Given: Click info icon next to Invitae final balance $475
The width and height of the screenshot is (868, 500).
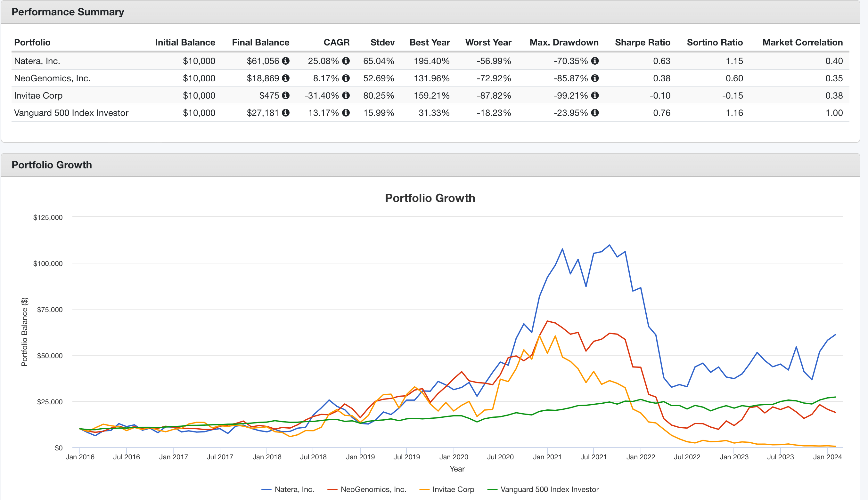Looking at the screenshot, I should pyautogui.click(x=286, y=95).
